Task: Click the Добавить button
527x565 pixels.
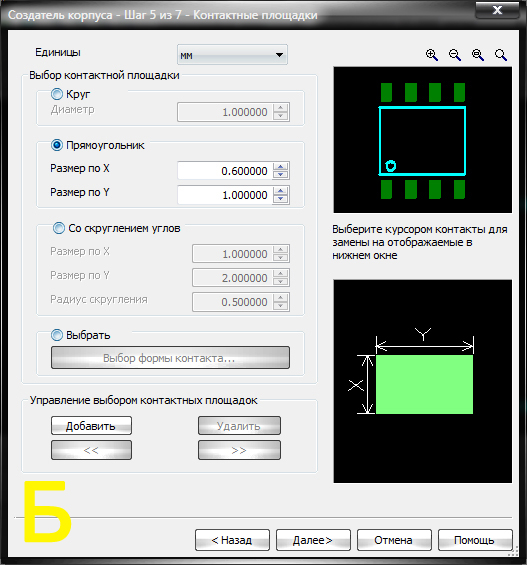Action: click(91, 426)
